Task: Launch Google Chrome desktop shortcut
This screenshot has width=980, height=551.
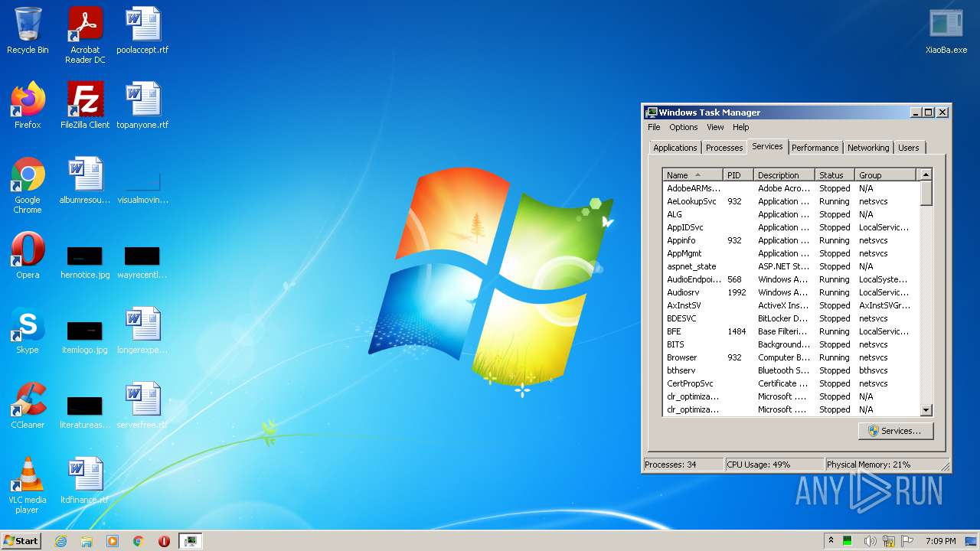Action: pos(28,185)
